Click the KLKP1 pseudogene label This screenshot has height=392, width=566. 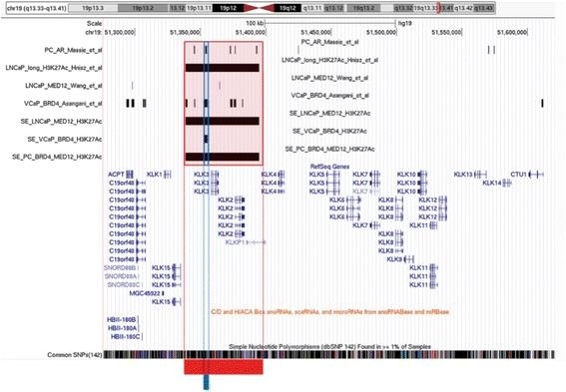[235, 242]
